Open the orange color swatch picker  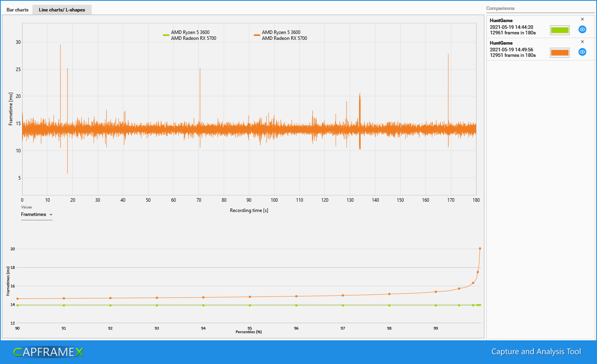(560, 53)
